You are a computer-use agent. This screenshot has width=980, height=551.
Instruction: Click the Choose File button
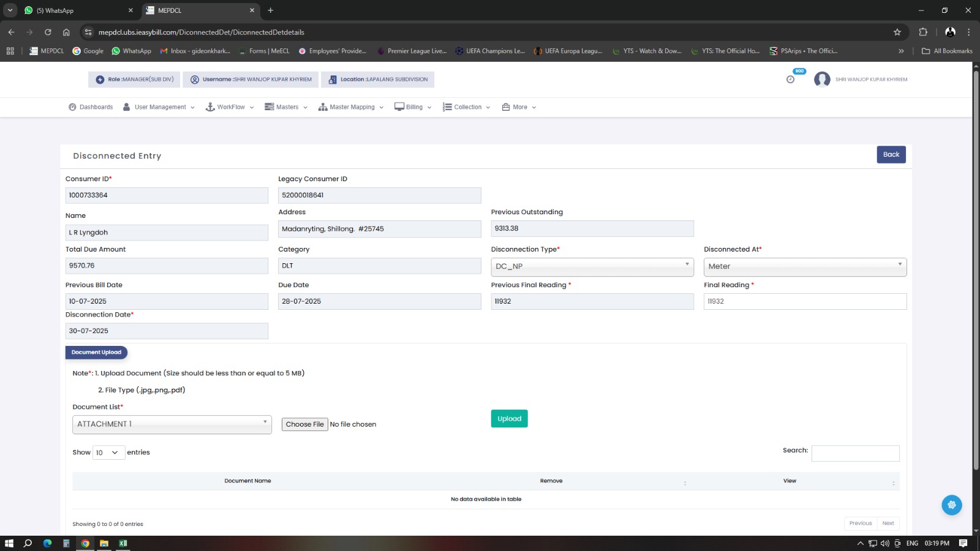304,424
